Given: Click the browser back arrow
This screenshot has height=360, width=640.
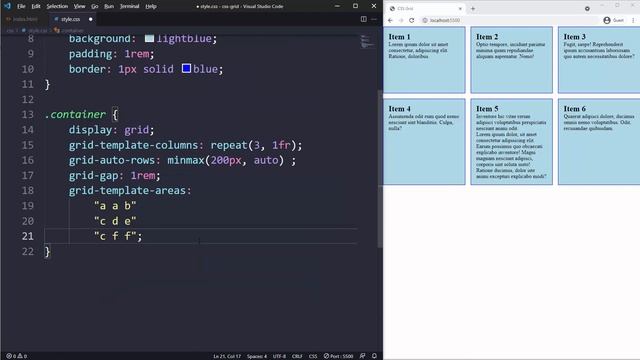Looking at the screenshot, I should (x=390, y=20).
